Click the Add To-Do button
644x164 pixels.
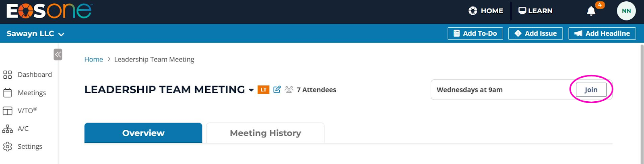(475, 33)
